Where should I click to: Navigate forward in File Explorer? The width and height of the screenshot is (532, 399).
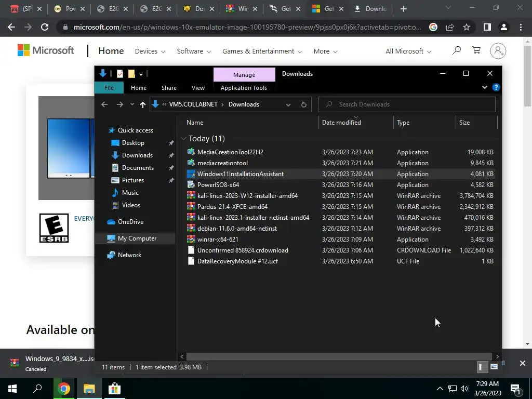tap(120, 104)
